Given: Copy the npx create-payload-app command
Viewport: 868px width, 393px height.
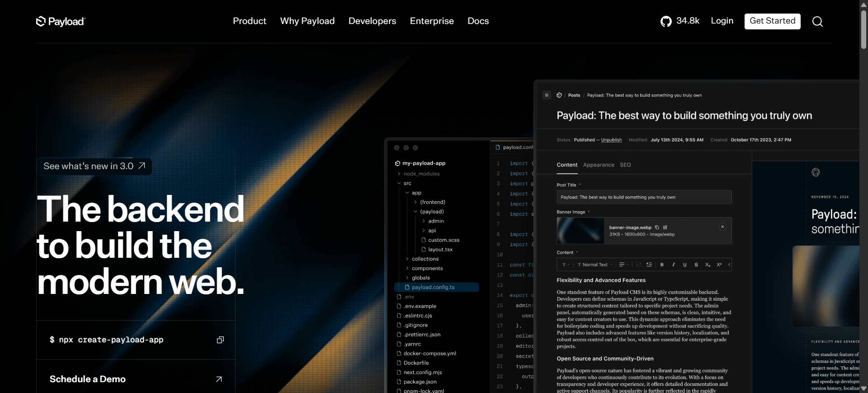Looking at the screenshot, I should pyautogui.click(x=220, y=340).
